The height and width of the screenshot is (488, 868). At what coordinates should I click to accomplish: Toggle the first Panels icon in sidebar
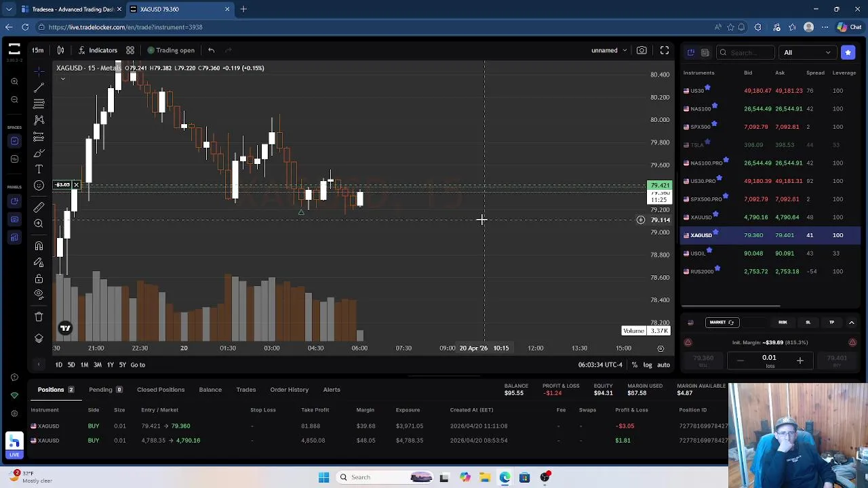coord(14,201)
